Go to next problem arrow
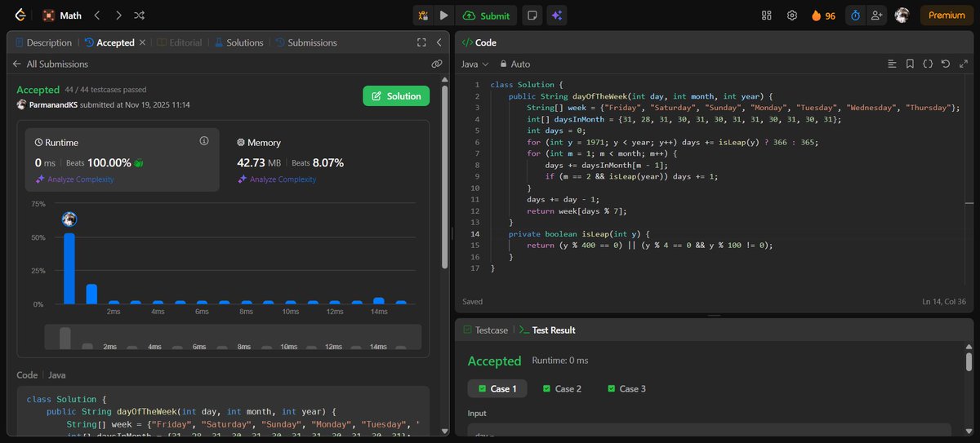Image resolution: width=980 pixels, height=443 pixels. [x=118, y=15]
